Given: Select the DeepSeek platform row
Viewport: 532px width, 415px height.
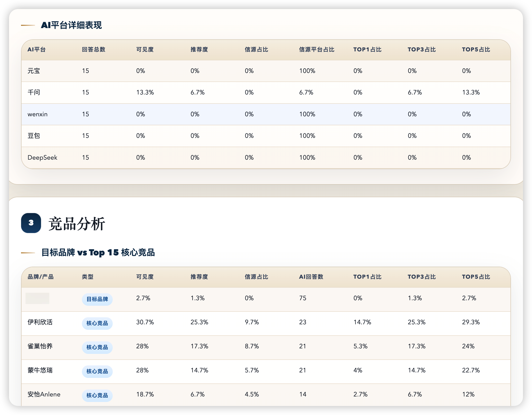Looking at the screenshot, I should [x=42, y=157].
